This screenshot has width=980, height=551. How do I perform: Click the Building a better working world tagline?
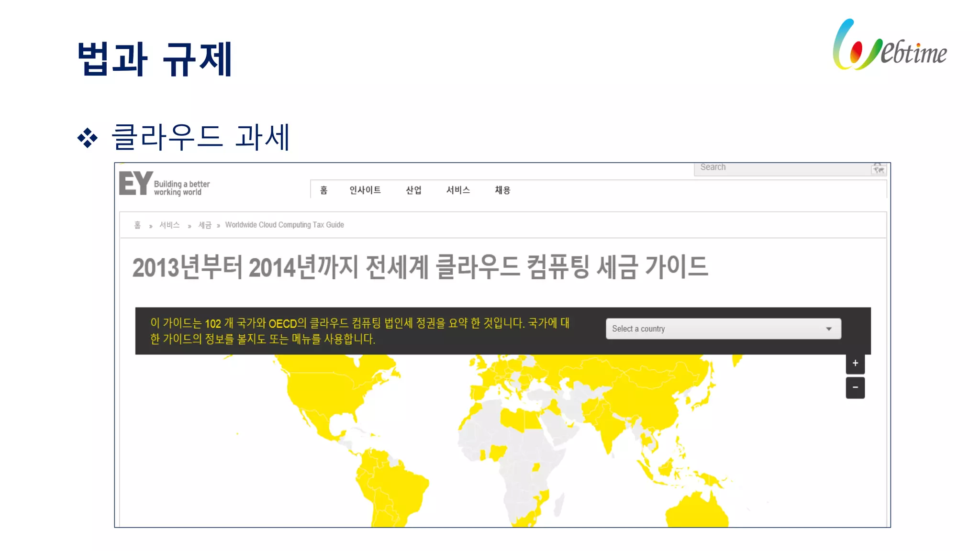point(182,188)
